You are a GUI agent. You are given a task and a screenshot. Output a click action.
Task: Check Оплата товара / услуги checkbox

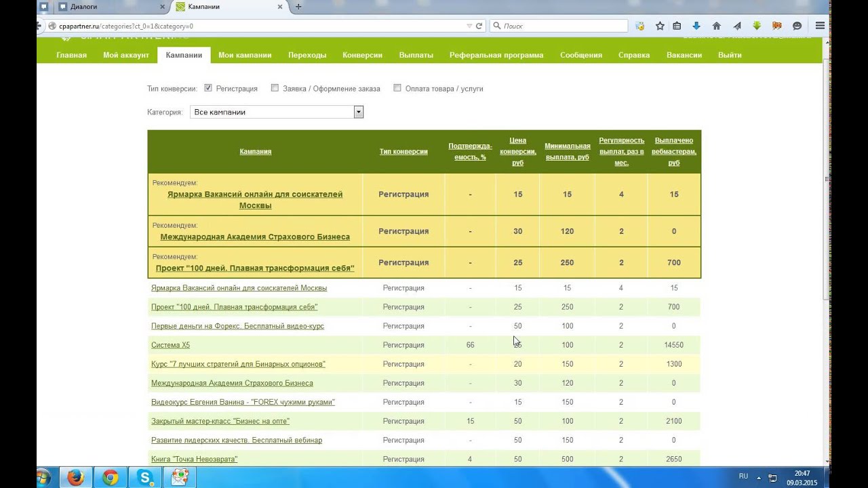[x=397, y=88]
